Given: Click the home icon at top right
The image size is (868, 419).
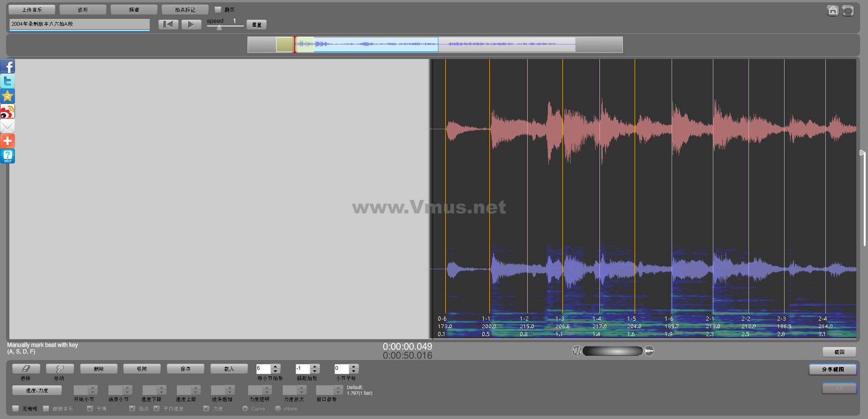Looking at the screenshot, I should pos(832,11).
